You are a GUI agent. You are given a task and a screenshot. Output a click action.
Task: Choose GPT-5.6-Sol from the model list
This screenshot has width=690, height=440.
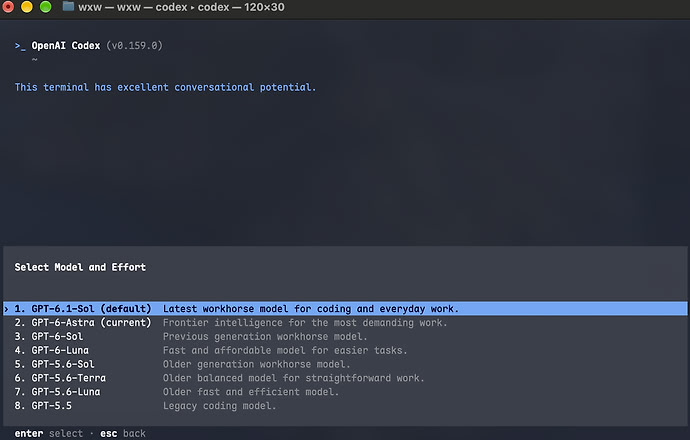345,364
